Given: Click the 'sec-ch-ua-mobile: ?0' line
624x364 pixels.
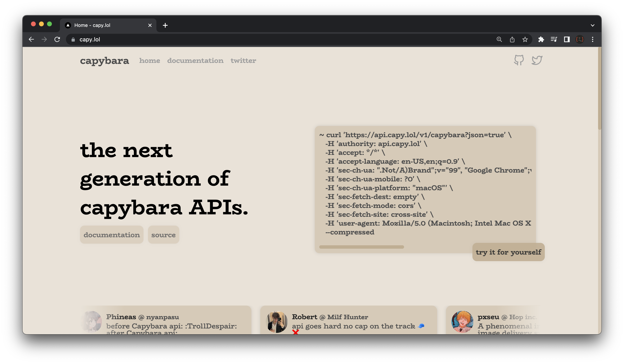Looking at the screenshot, I should (373, 179).
